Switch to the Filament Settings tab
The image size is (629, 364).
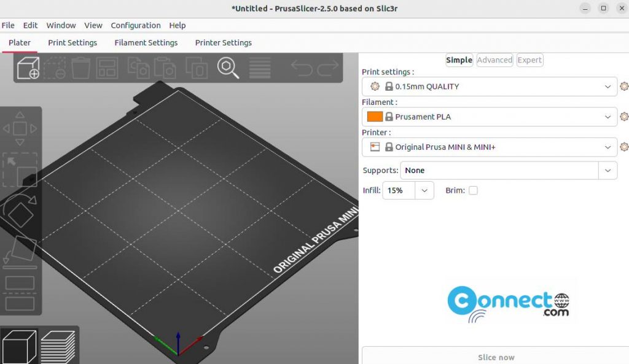146,42
